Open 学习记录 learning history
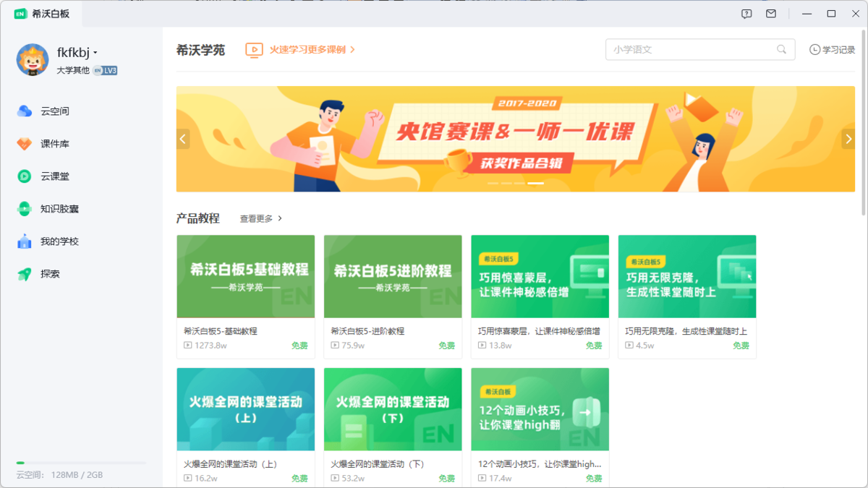Image resolution: width=868 pixels, height=488 pixels. (x=833, y=50)
